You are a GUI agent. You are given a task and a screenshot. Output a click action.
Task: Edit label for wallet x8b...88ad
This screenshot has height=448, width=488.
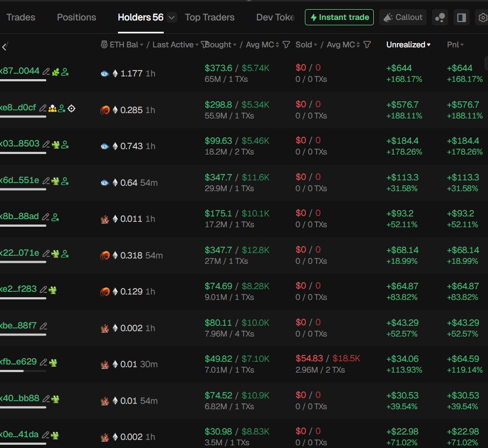pyautogui.click(x=46, y=217)
